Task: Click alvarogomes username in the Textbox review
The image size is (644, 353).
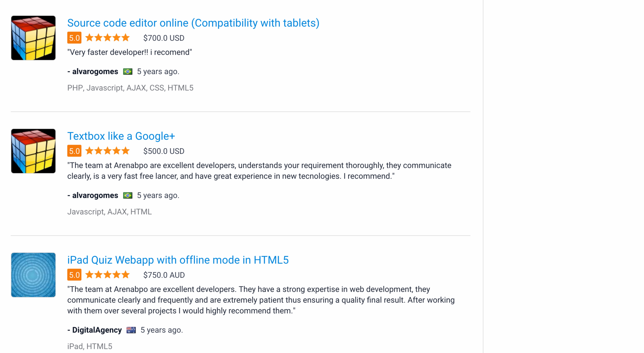Action: pos(95,195)
